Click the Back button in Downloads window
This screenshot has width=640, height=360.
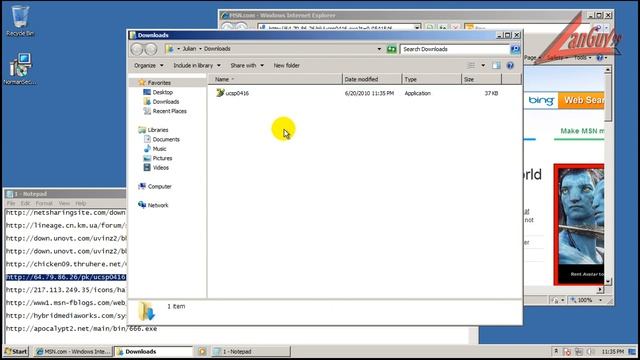137,49
